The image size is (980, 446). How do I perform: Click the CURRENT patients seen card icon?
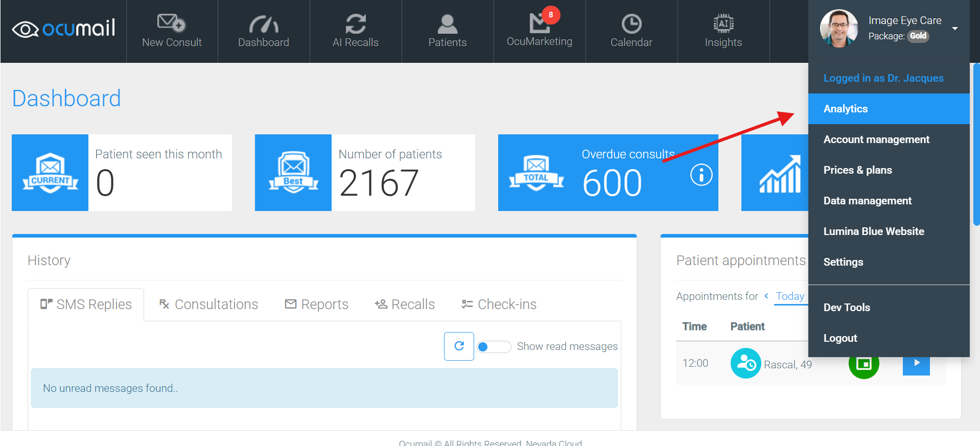pyautogui.click(x=50, y=173)
